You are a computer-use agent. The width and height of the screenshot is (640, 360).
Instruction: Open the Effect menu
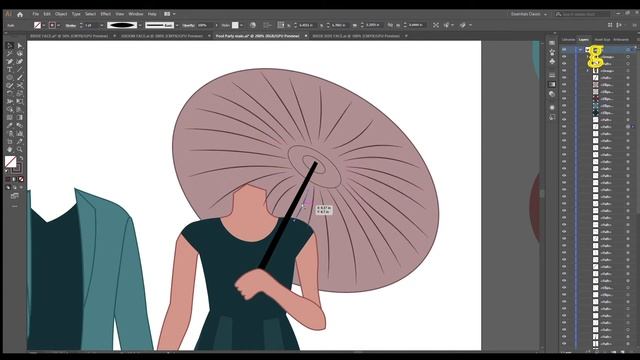pyautogui.click(x=105, y=14)
